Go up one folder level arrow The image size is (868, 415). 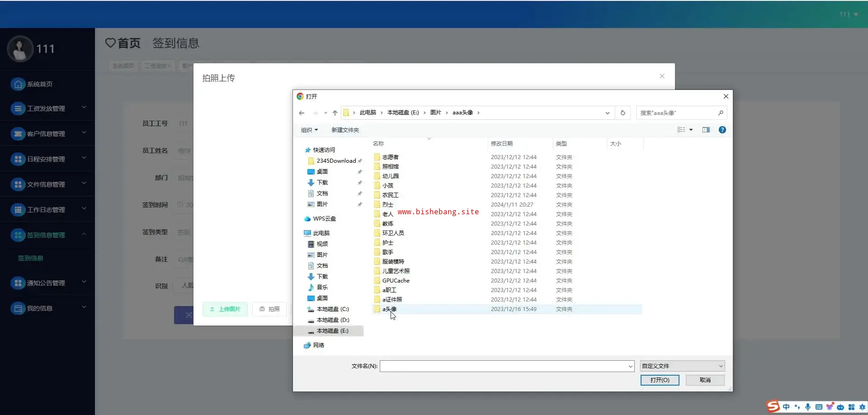click(x=335, y=113)
